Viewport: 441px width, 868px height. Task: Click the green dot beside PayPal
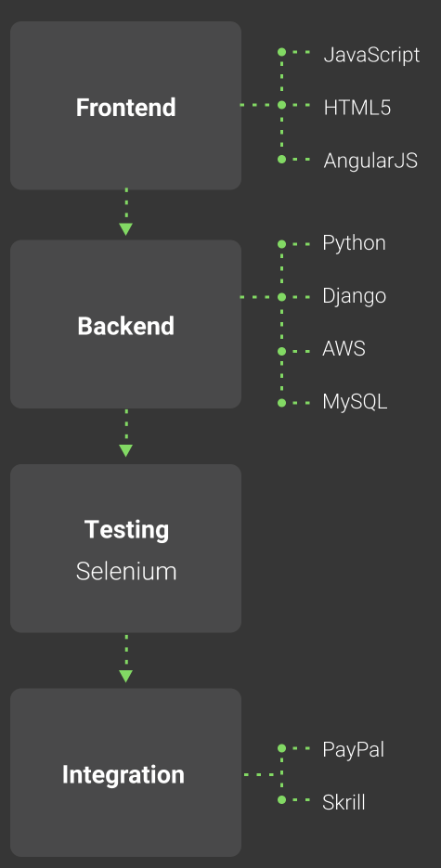click(281, 748)
